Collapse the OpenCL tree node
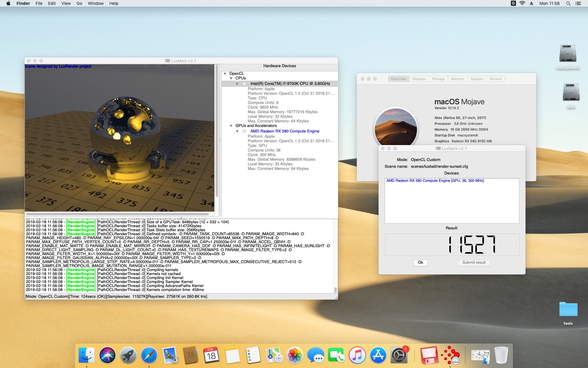Screen dimensions: 588x368 tap(225, 74)
